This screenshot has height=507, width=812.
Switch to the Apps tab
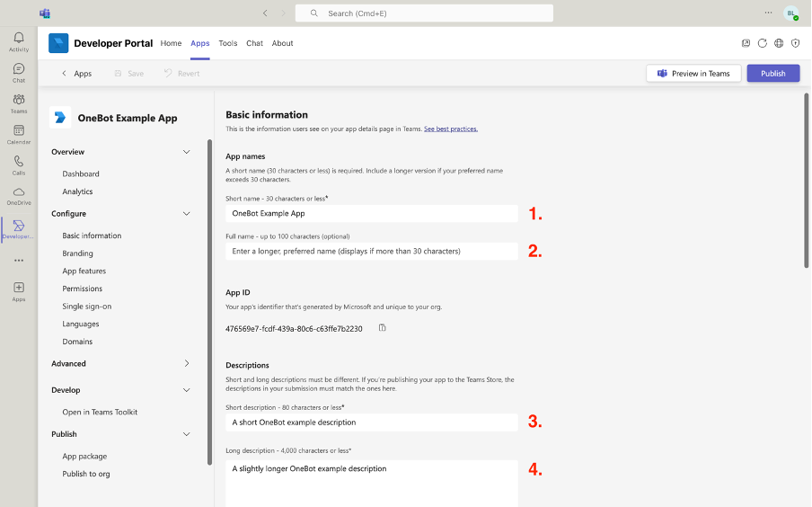[200, 43]
